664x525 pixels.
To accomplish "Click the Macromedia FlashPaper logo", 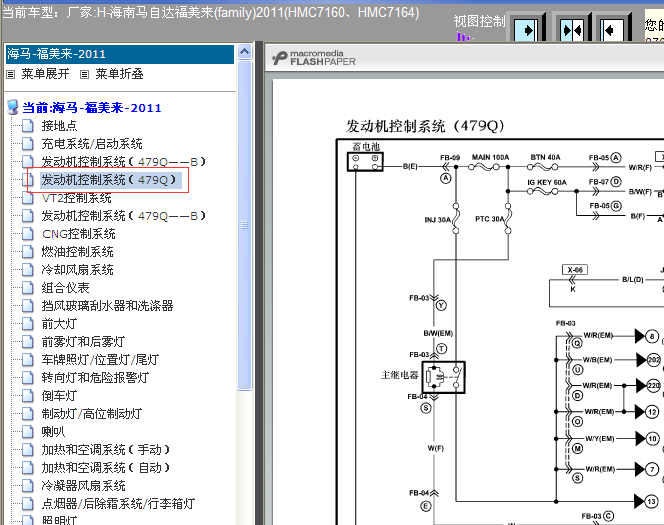I will pos(314,58).
